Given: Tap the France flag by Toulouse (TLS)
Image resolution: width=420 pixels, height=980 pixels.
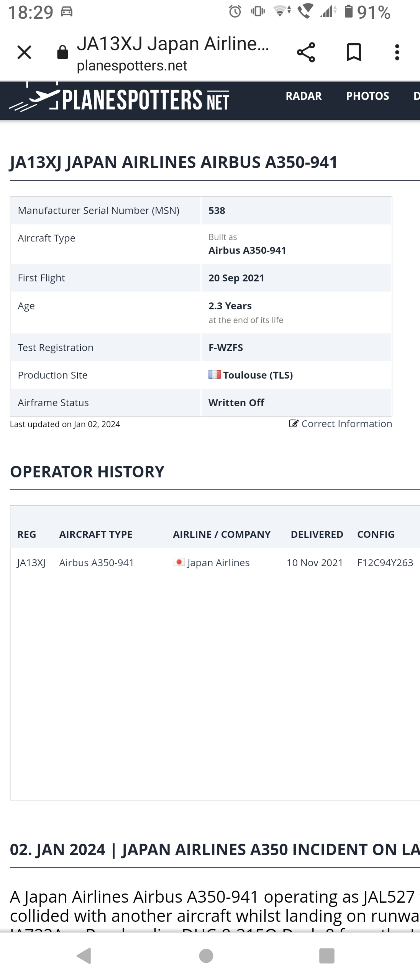Looking at the screenshot, I should pyautogui.click(x=214, y=374).
